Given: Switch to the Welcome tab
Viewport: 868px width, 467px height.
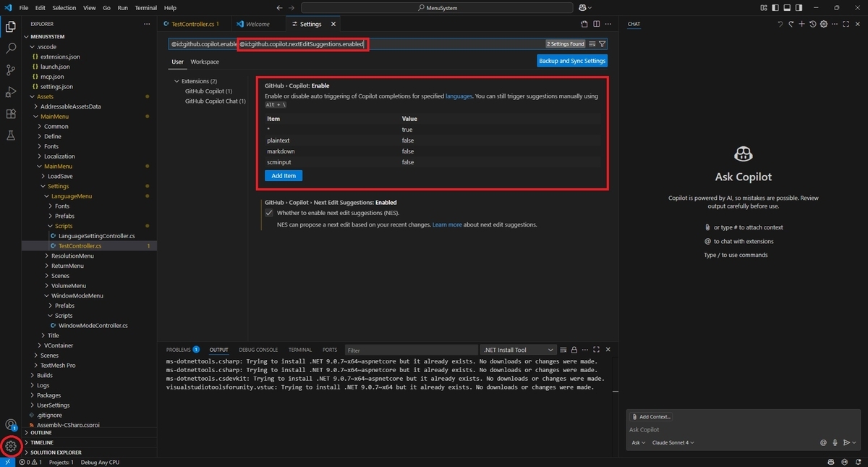Looking at the screenshot, I should click(258, 24).
